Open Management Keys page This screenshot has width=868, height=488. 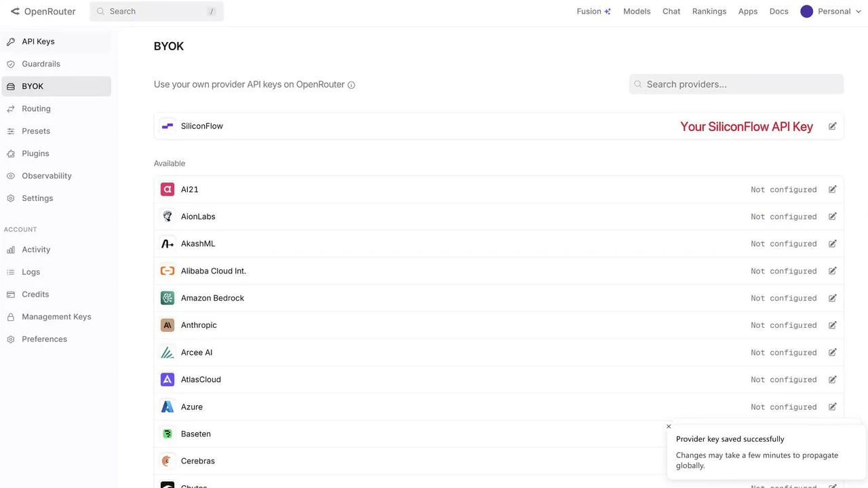[x=56, y=317]
